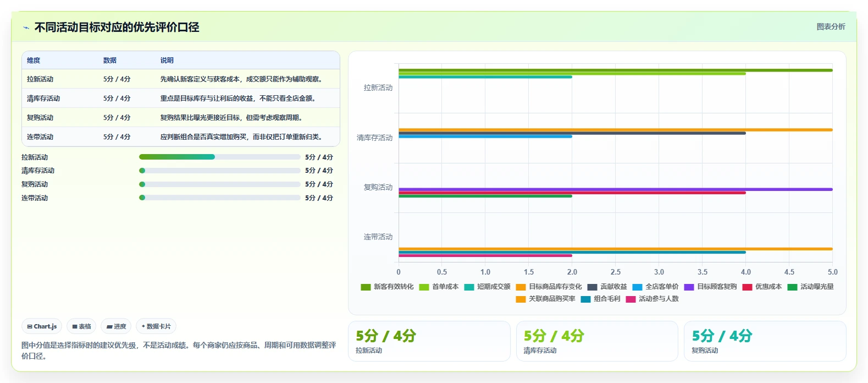Click the 图表分析 label in the header
Viewport: 868px width, 383px height.
point(831,26)
